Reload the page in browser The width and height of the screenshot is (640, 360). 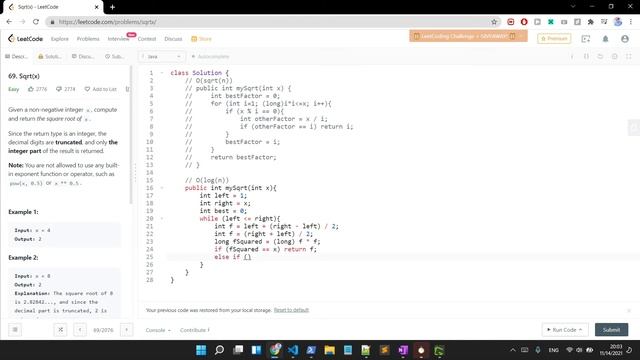(36, 22)
